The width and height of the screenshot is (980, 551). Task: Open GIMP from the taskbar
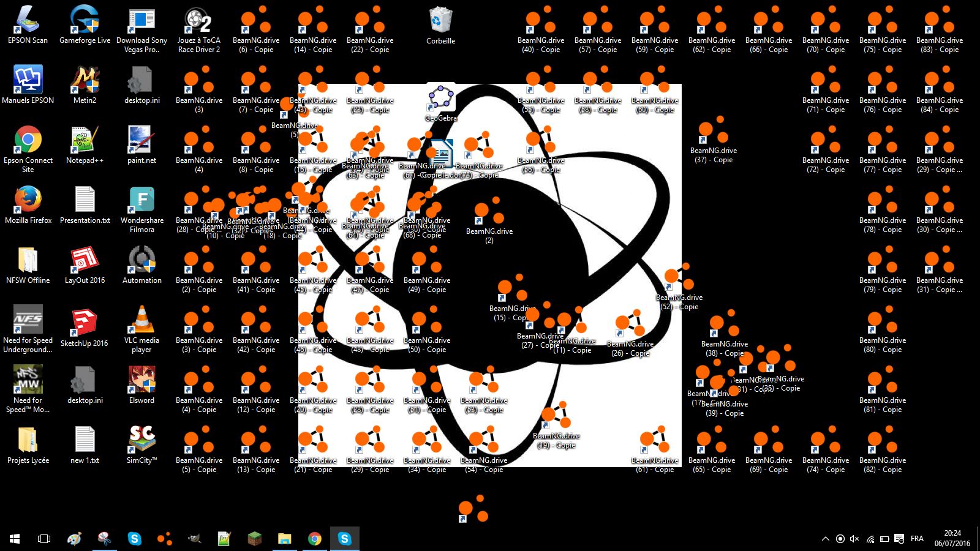point(194,539)
